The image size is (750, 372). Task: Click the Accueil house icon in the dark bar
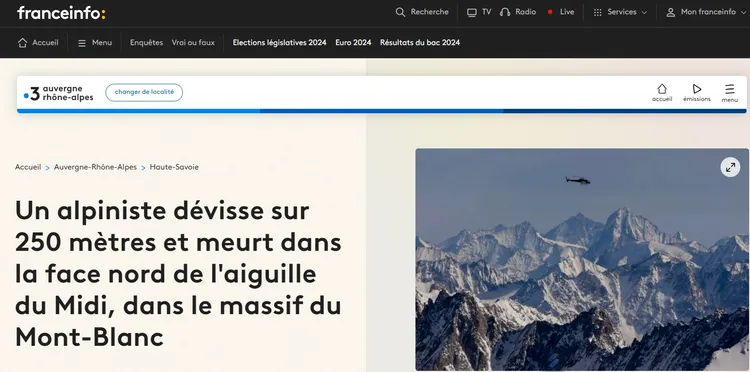[x=22, y=43]
